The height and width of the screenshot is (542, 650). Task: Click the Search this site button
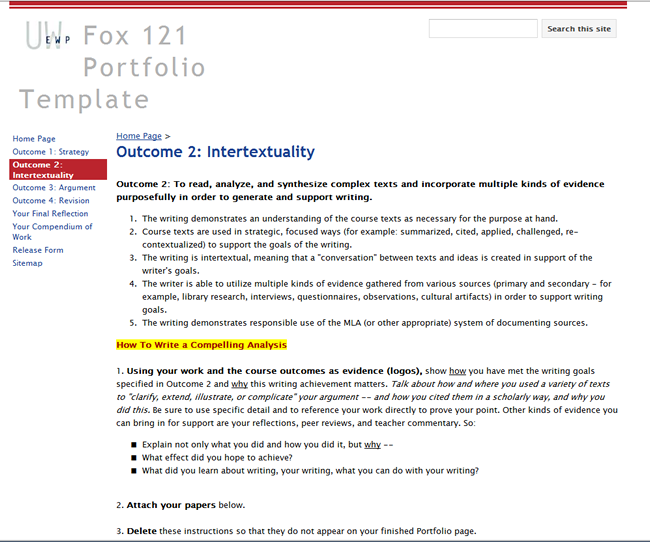coord(579,29)
